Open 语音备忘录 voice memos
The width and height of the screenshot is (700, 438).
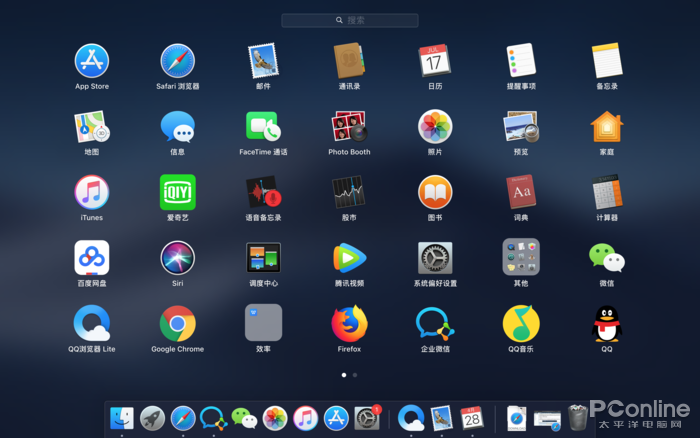tap(263, 192)
